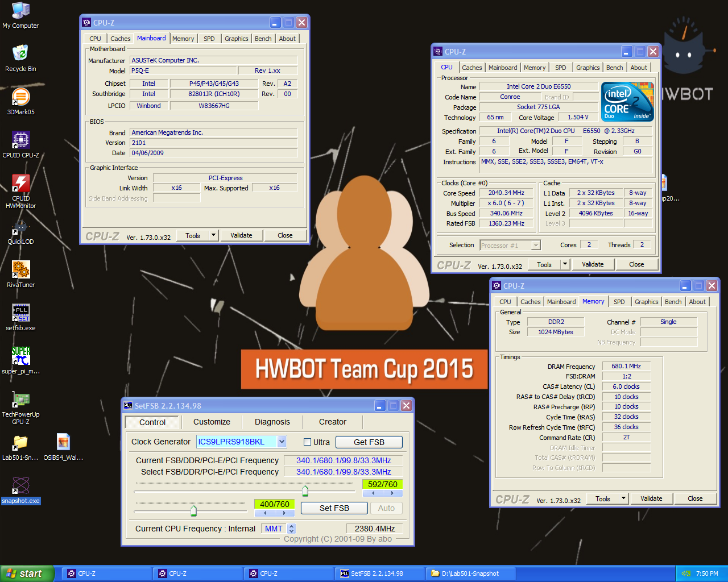This screenshot has height=582, width=728.
Task: Open the Lab501-Sn... folder icon
Action: click(x=20, y=447)
